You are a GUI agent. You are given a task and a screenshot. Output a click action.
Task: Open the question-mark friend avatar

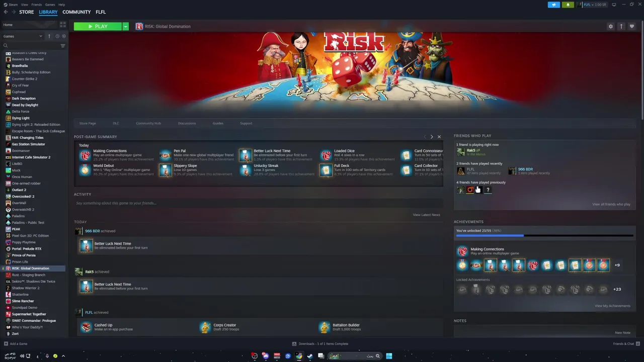488,190
